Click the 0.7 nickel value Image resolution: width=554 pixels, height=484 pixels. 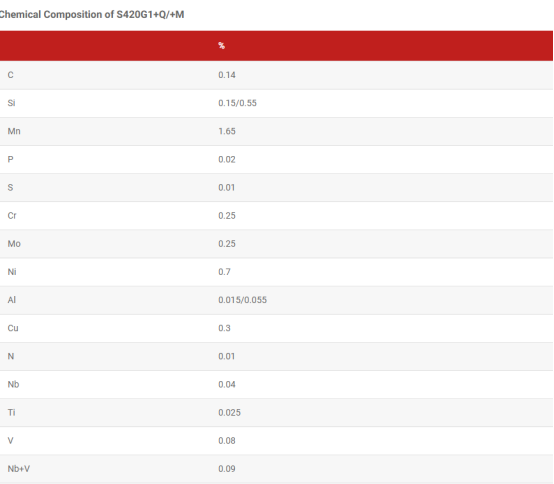click(x=224, y=272)
